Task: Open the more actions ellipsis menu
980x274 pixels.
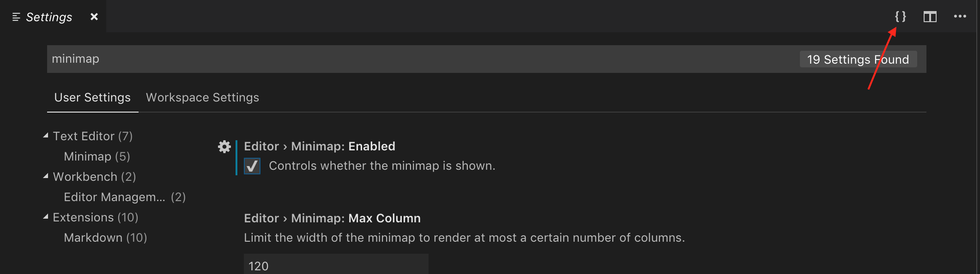Action: coord(960,16)
